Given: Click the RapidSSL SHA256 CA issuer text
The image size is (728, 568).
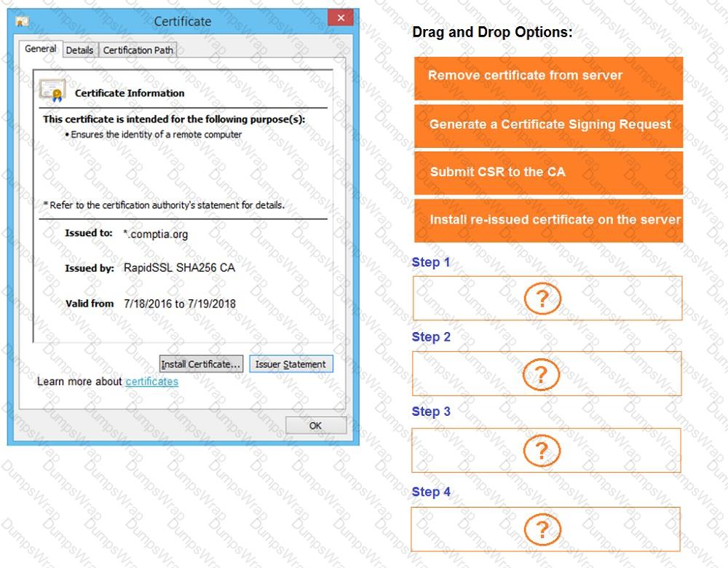Looking at the screenshot, I should [179, 268].
